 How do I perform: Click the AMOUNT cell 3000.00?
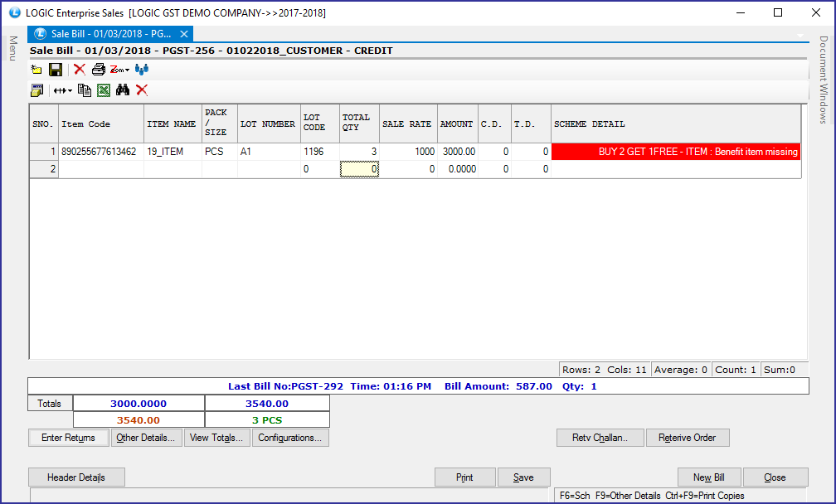click(x=458, y=152)
